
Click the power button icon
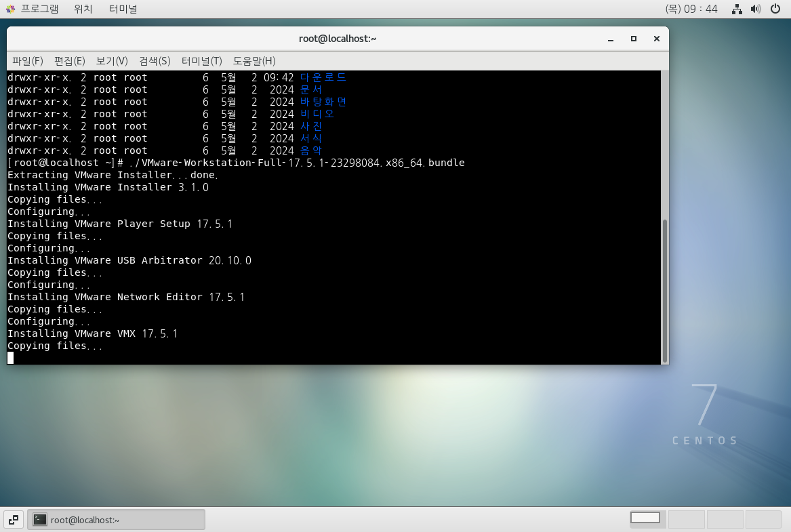(x=775, y=9)
